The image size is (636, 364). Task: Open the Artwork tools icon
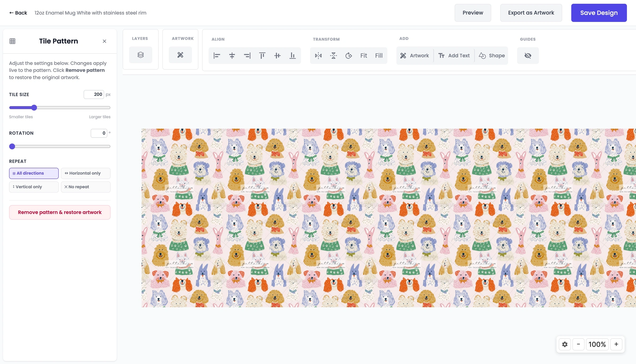pyautogui.click(x=180, y=55)
